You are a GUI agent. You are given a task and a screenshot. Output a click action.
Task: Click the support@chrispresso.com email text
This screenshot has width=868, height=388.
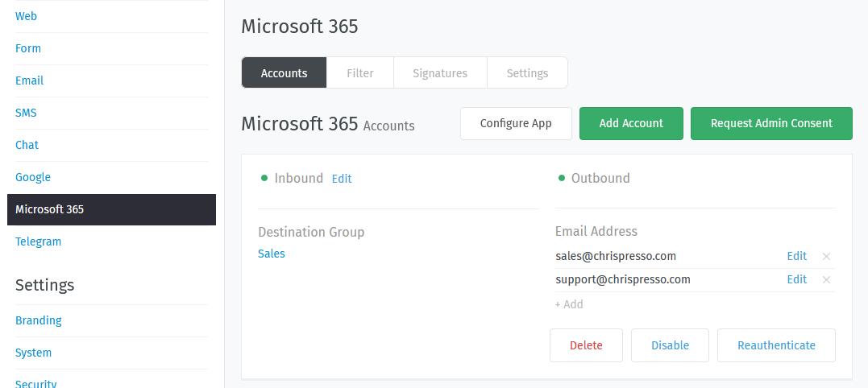click(623, 279)
